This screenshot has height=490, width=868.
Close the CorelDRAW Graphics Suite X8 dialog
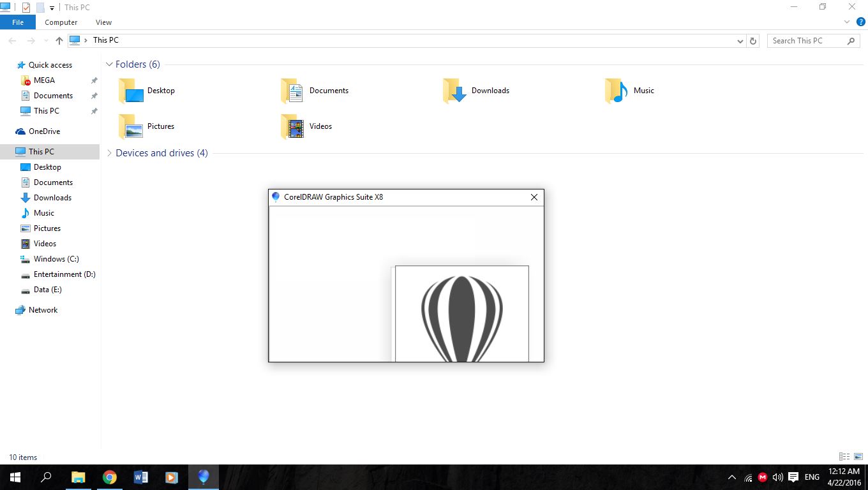(534, 197)
